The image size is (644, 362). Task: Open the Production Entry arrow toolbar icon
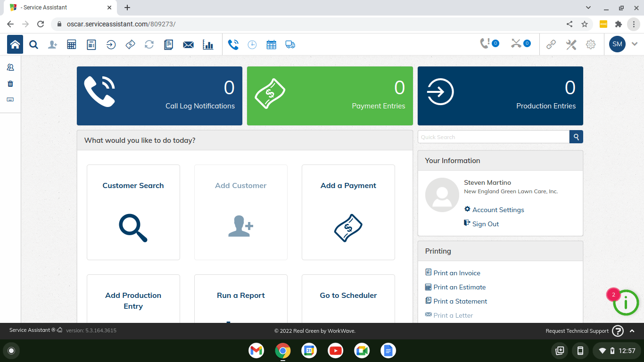click(x=111, y=44)
